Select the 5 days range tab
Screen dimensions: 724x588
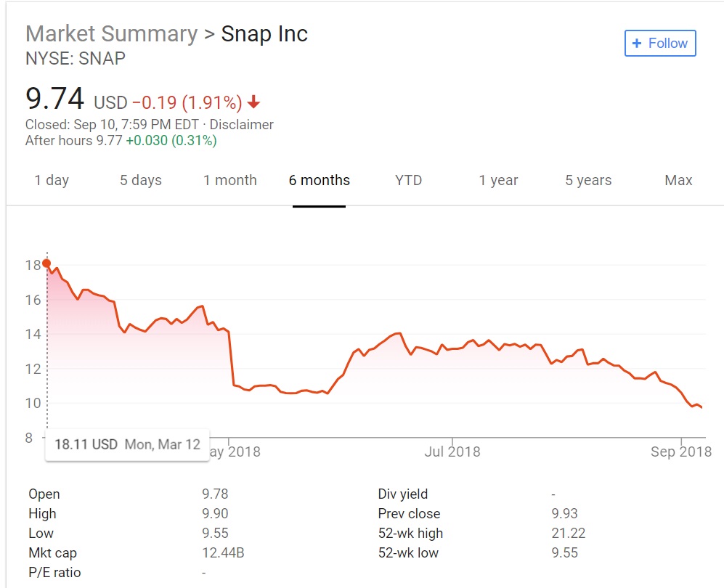(x=141, y=181)
